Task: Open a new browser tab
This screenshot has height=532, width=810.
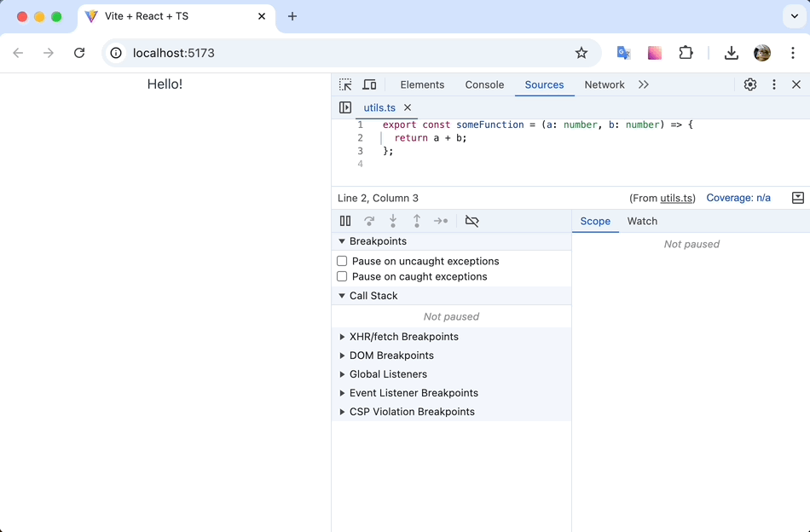Action: (x=292, y=16)
